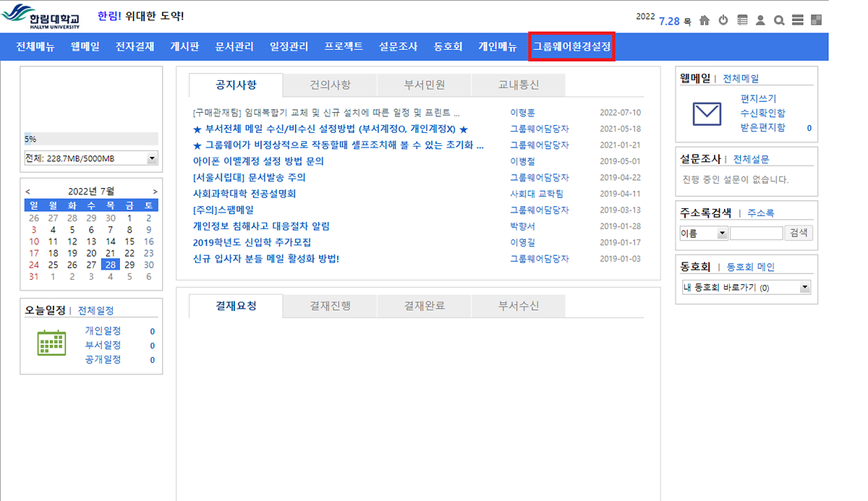The height and width of the screenshot is (501, 868).
Task: Open the 사회과학대학 전공설명회 notice
Action: (244, 194)
